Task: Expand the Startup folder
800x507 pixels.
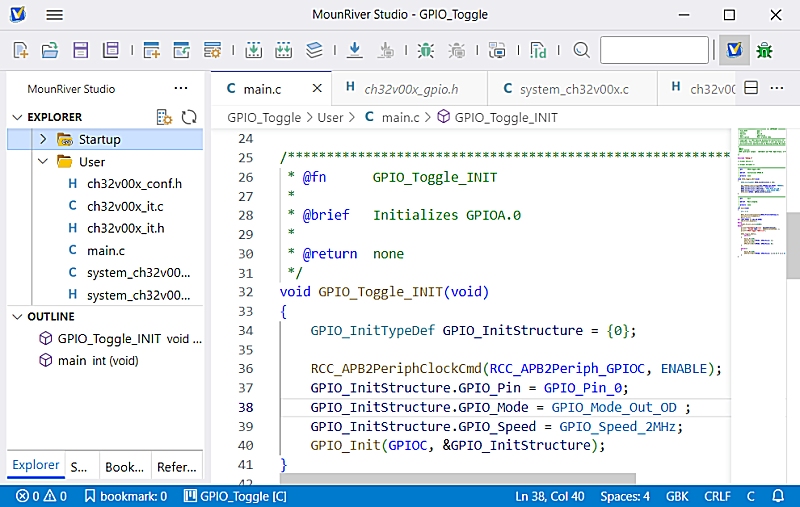Action: (x=43, y=139)
